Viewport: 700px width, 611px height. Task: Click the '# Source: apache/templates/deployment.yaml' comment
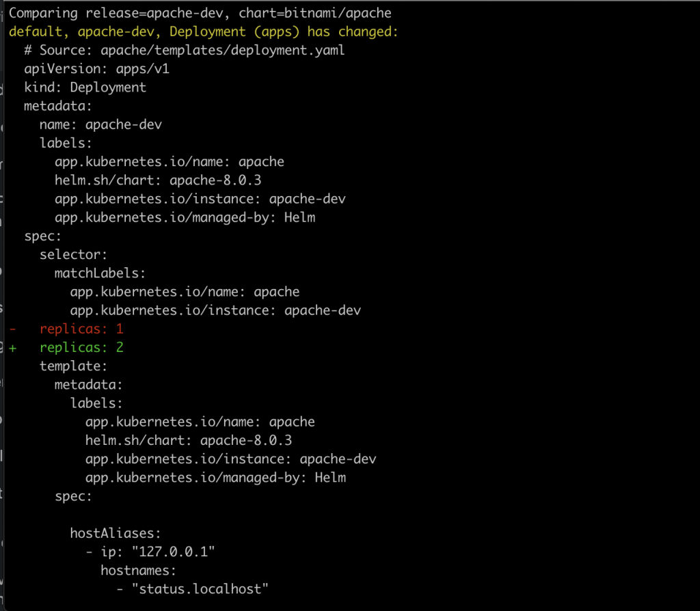point(185,50)
